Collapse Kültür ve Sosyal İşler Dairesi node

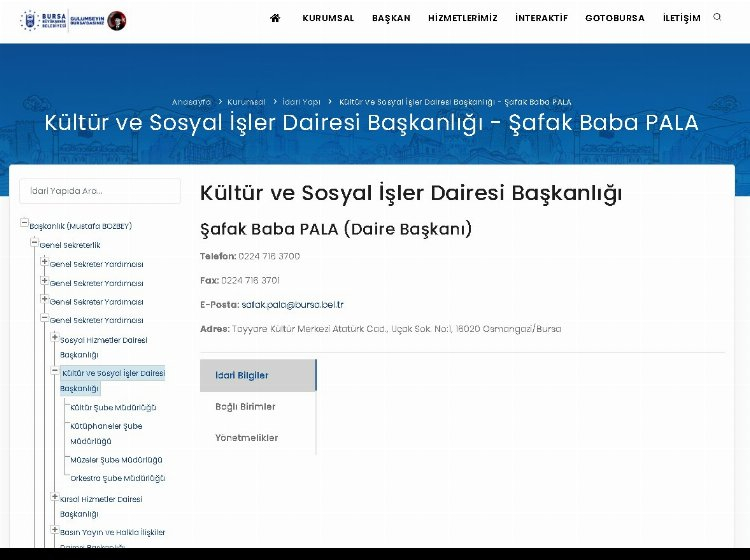pyautogui.click(x=55, y=372)
